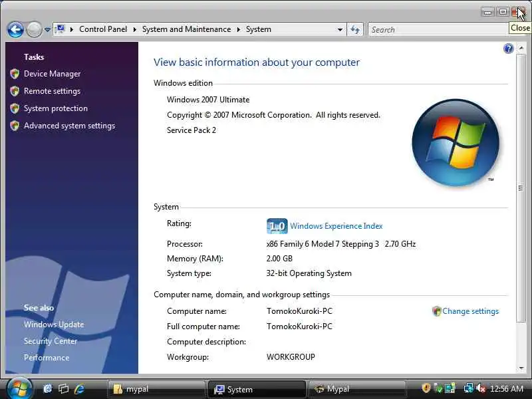Click the muted volume tray icon
532x399 pixels.
pyautogui.click(x=481, y=388)
